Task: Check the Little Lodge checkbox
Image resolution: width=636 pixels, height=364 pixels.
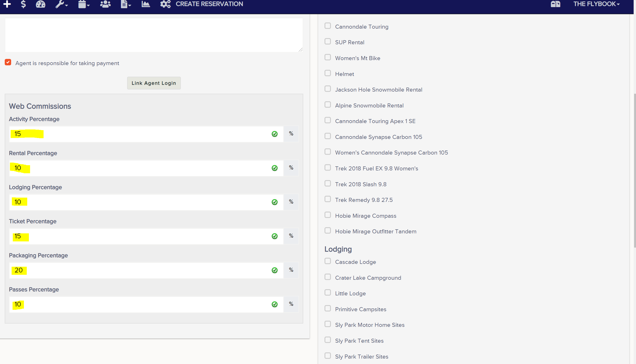Action: click(328, 293)
